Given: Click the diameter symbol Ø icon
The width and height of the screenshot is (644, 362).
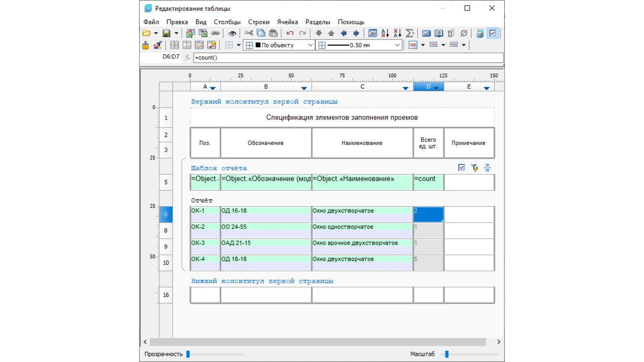Looking at the screenshot, I should tap(464, 33).
